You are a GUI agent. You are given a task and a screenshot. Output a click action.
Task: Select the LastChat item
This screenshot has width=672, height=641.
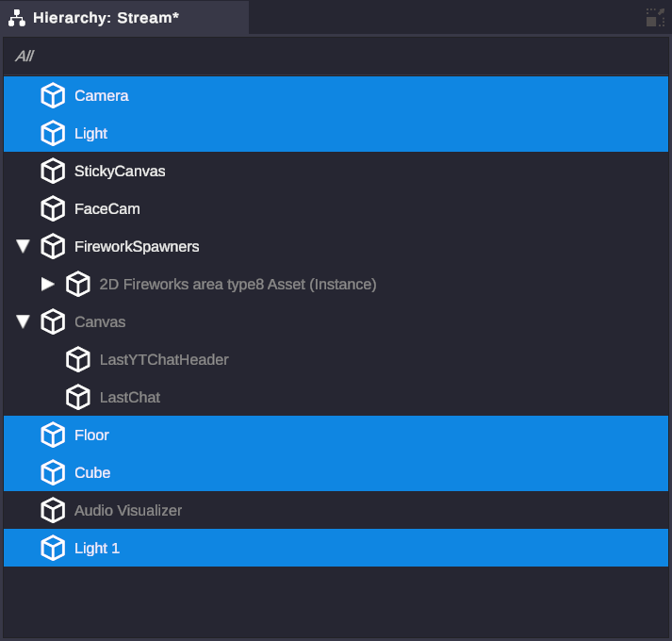click(x=130, y=397)
